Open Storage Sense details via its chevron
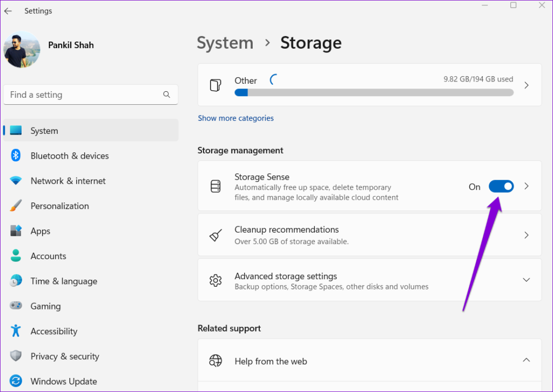 526,186
